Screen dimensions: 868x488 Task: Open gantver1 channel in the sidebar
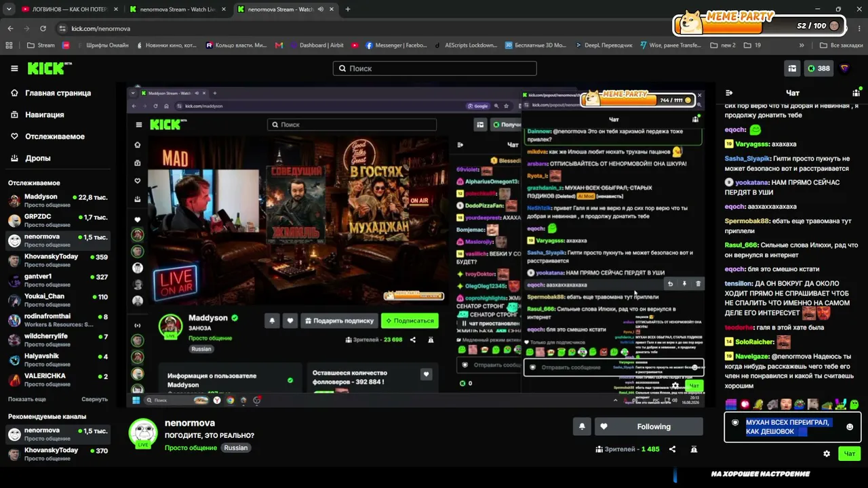coord(58,280)
